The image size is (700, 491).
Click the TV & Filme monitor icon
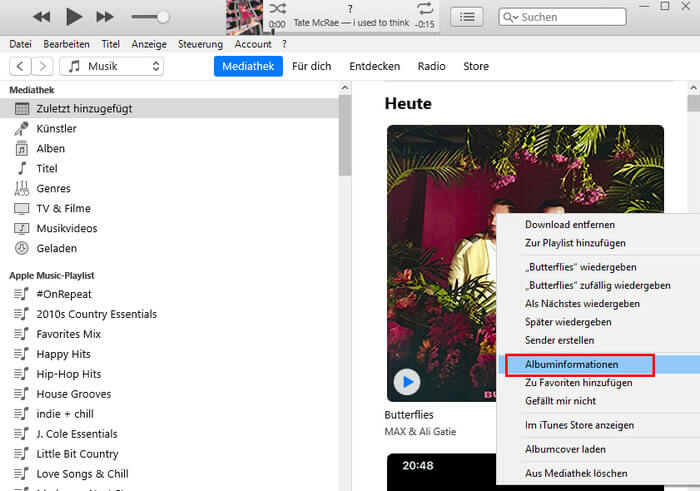pyautogui.click(x=21, y=208)
